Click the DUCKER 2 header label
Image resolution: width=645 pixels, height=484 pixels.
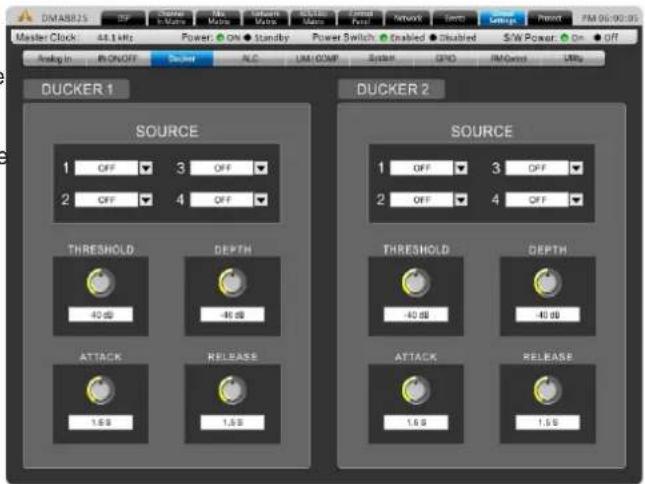[x=392, y=89]
